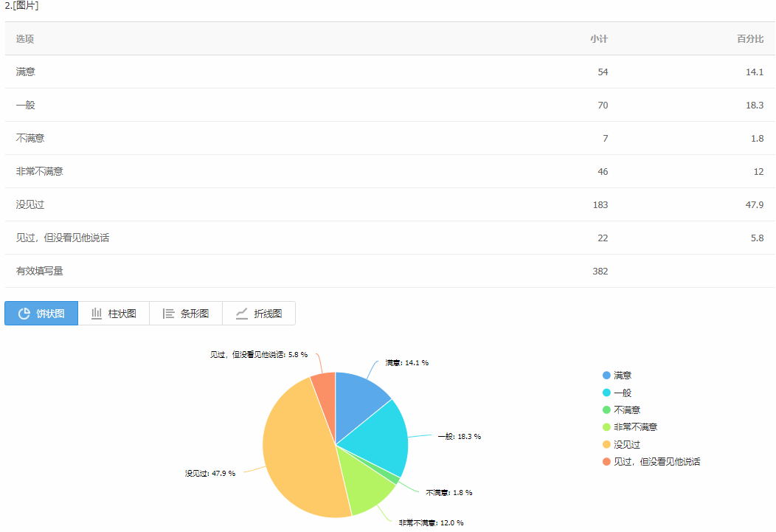This screenshot has width=776, height=532.
Task: Toggle the 一般 legend entry
Action: (x=617, y=393)
